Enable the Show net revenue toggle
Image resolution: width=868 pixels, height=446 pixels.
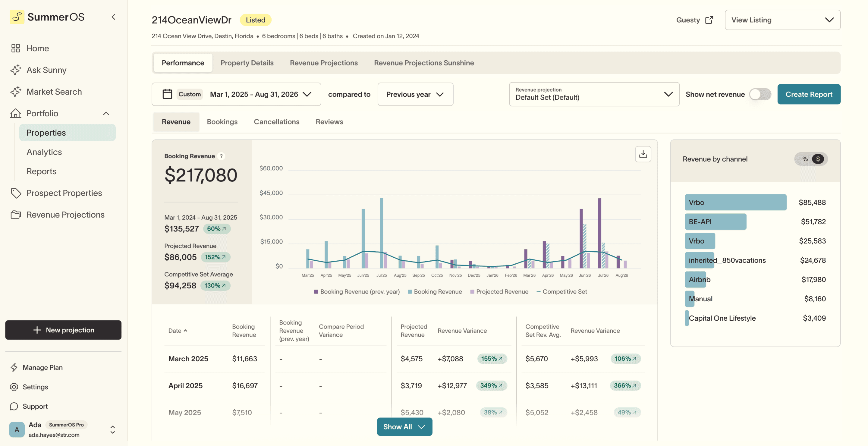760,94
